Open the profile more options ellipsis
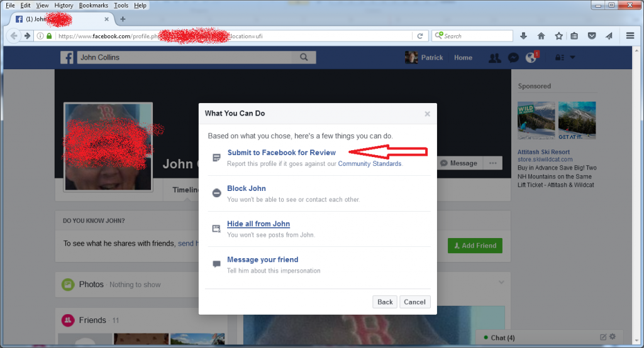Image resolution: width=644 pixels, height=348 pixels. click(x=493, y=163)
